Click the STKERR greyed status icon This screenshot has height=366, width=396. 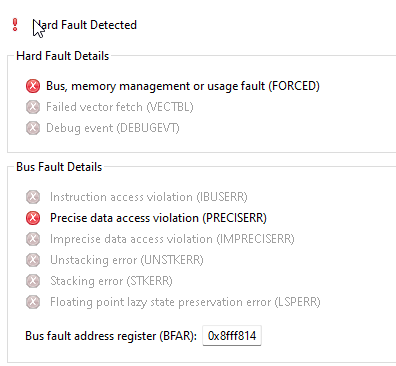point(33,281)
